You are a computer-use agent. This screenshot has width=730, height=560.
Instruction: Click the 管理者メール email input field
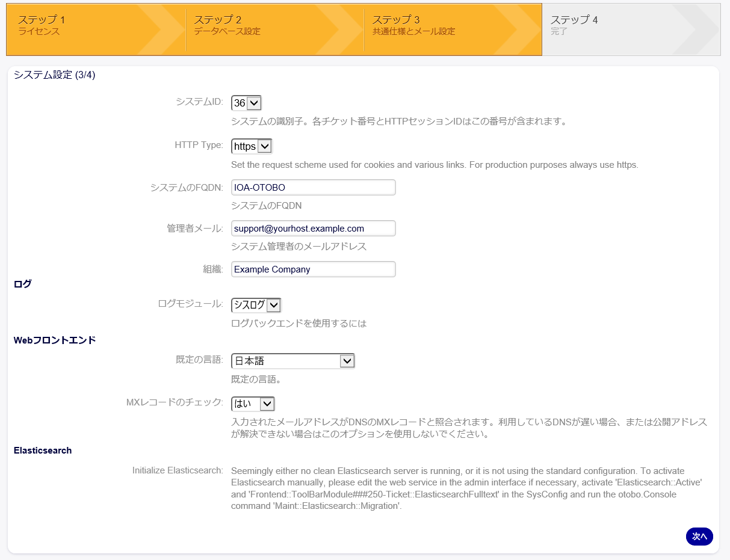[x=313, y=228]
